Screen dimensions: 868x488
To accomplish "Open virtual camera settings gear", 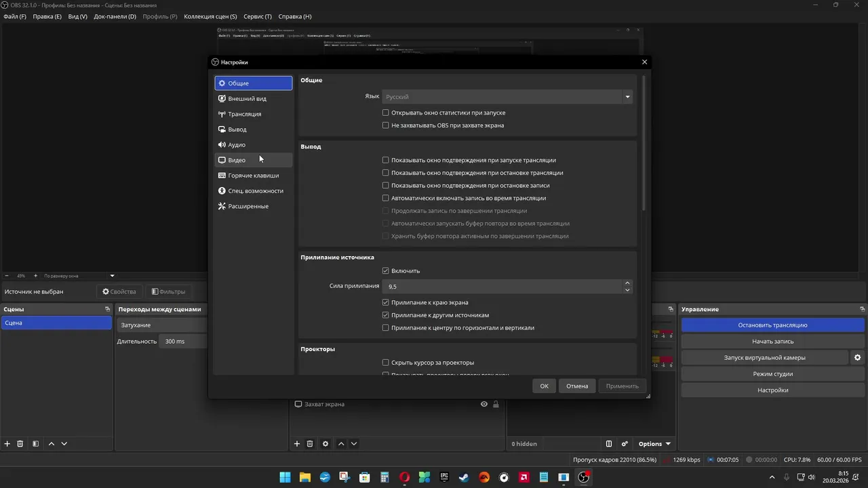I will tap(857, 357).
